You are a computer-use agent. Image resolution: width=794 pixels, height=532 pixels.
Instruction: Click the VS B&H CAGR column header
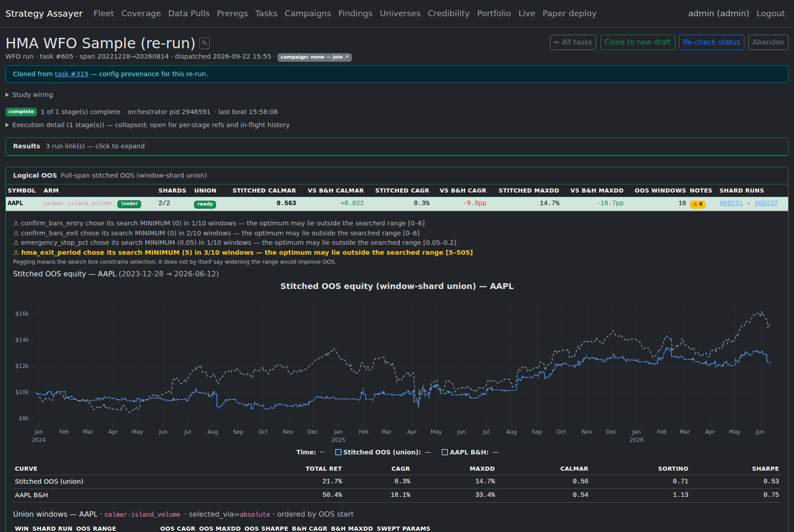coord(463,191)
